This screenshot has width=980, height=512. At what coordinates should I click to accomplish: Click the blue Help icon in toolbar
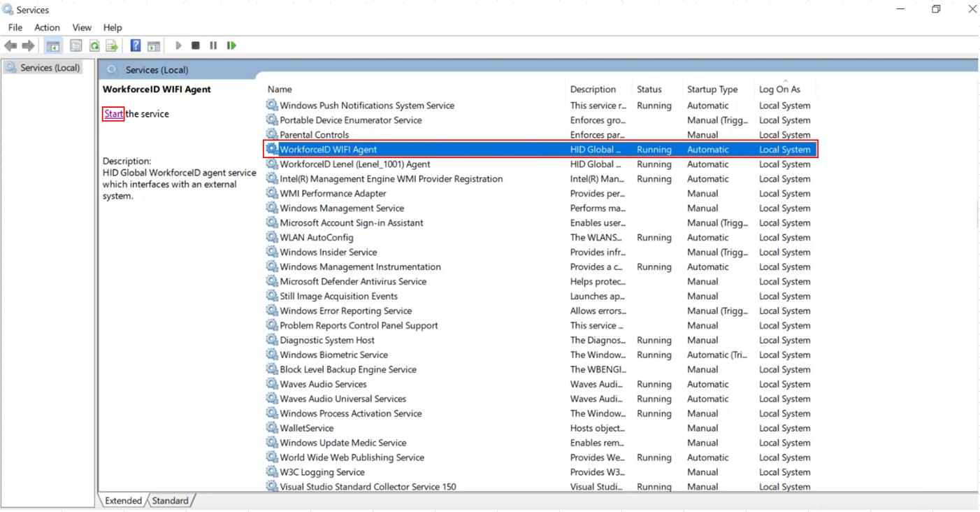[x=136, y=45]
